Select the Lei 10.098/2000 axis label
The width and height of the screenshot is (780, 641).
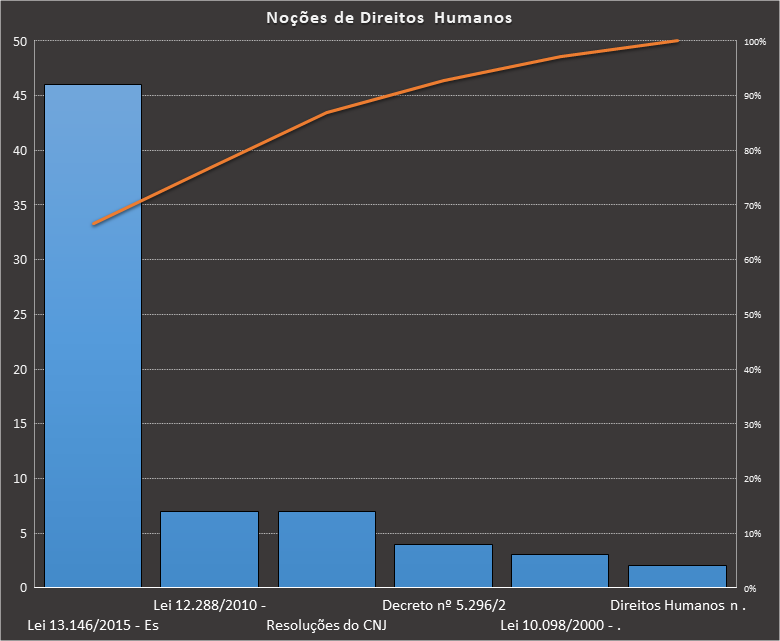(560, 626)
